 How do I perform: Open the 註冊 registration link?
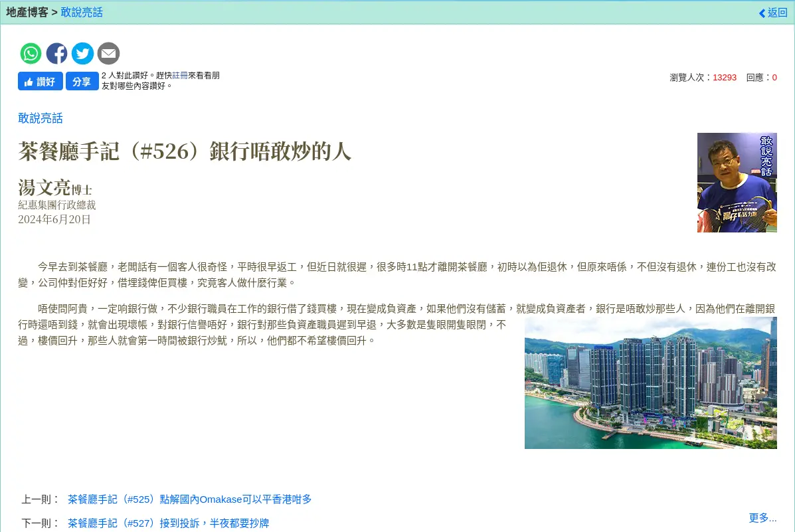coord(180,75)
